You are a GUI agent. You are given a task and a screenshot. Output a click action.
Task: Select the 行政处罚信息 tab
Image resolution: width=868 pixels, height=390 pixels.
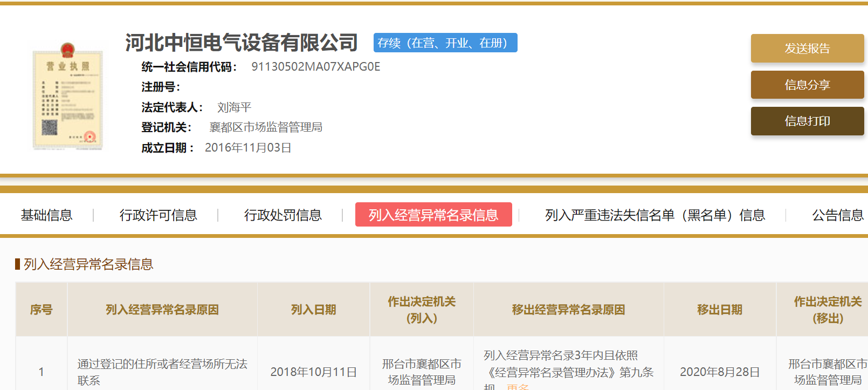coord(283,215)
